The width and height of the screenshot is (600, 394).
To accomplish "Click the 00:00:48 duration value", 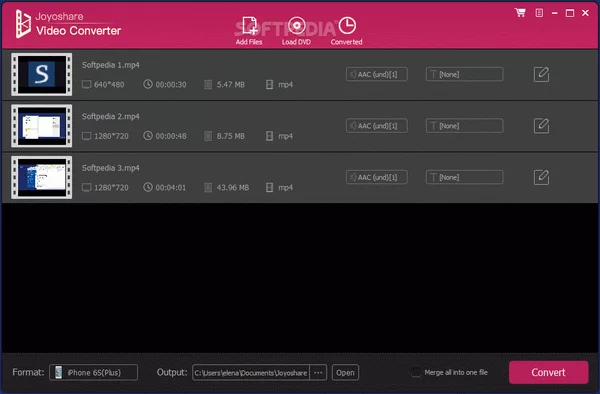I will tap(171, 136).
